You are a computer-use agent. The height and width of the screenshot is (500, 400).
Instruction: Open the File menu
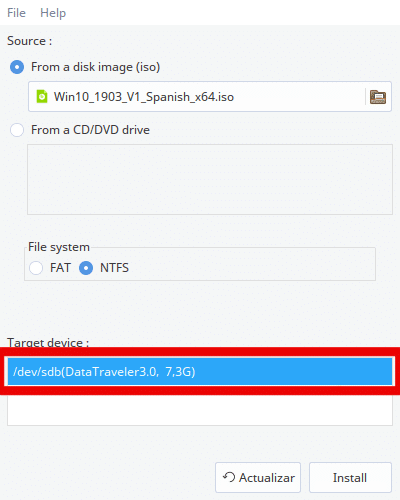pos(16,13)
